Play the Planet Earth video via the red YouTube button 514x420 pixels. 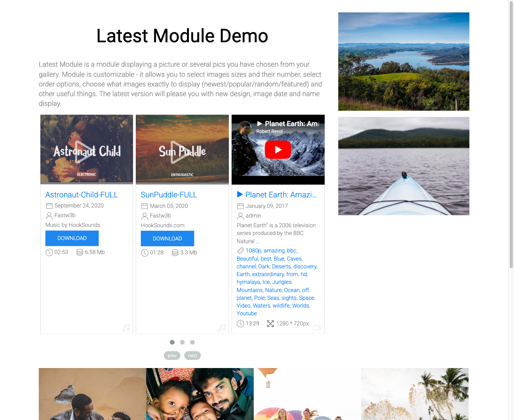[x=278, y=150]
